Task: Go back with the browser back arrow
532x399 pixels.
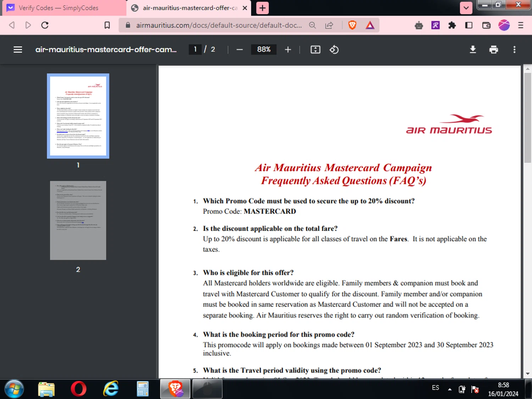Action: click(x=12, y=25)
